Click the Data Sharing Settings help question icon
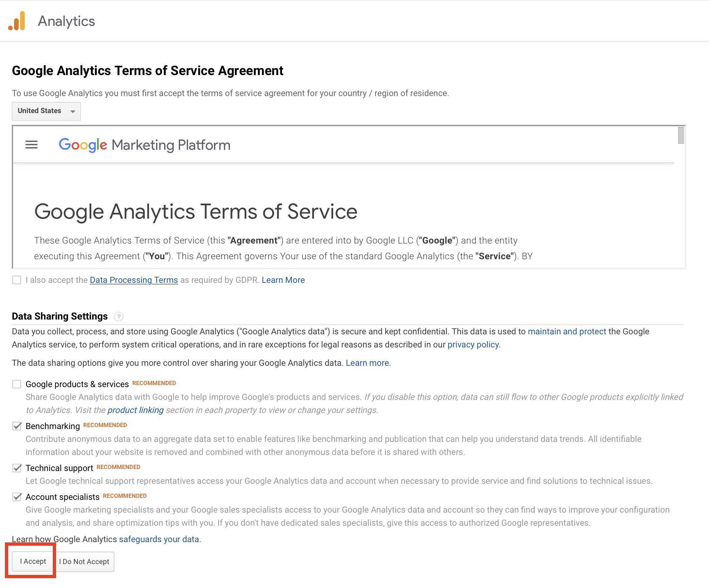Image resolution: width=709 pixels, height=588 pixels. (x=118, y=316)
